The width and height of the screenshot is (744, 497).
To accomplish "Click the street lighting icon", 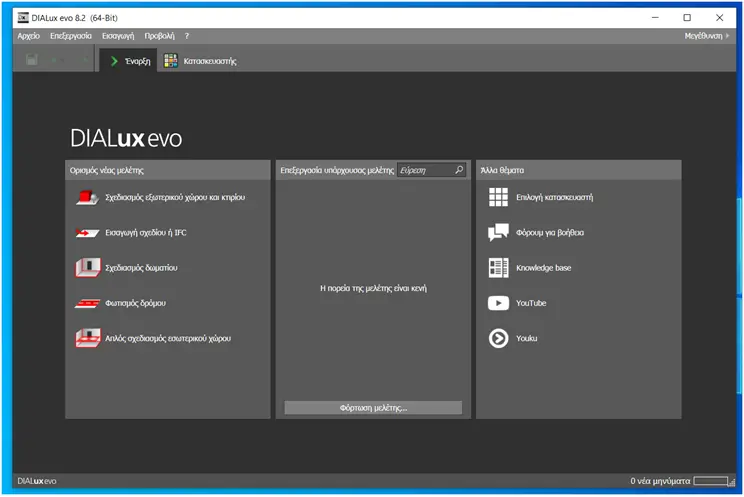I will pyautogui.click(x=87, y=303).
